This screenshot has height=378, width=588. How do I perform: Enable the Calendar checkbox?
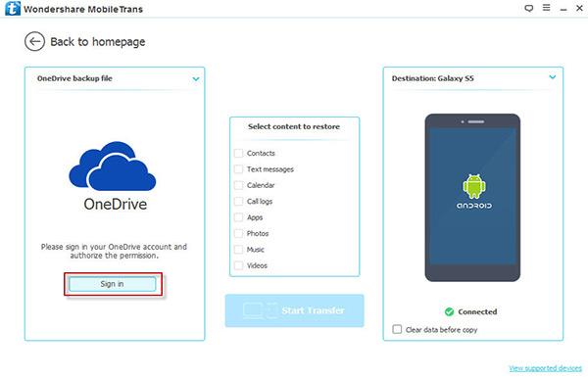238,185
